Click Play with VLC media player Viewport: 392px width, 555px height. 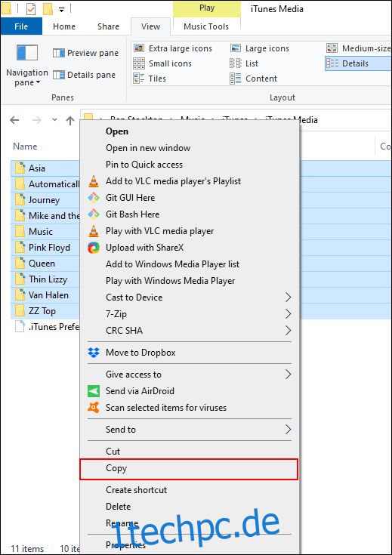point(190,231)
